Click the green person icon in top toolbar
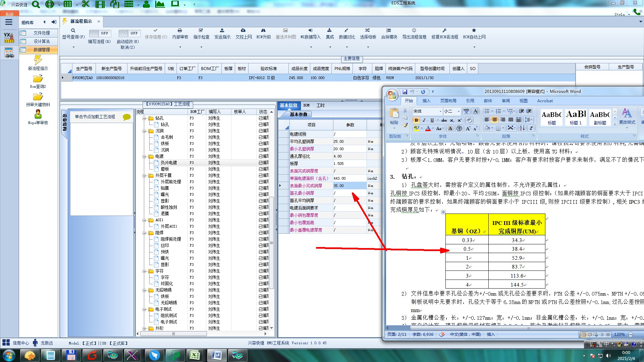 point(146,4)
